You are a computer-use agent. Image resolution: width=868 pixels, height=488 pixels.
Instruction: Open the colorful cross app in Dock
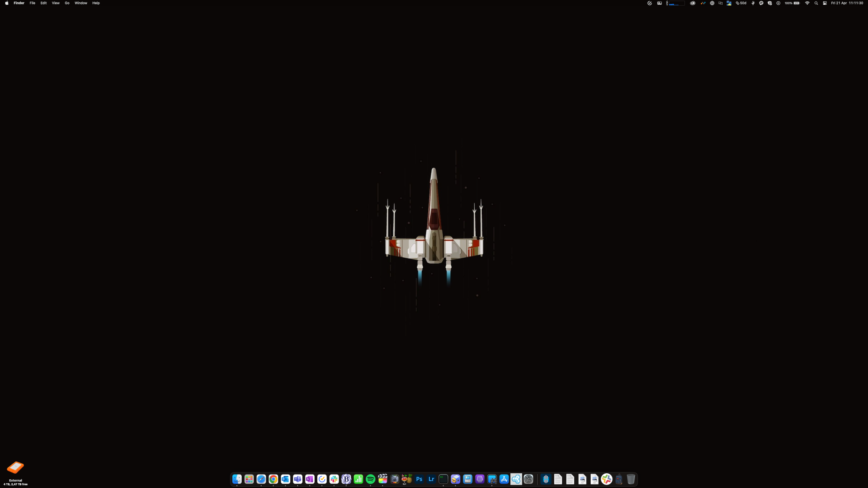click(x=607, y=479)
